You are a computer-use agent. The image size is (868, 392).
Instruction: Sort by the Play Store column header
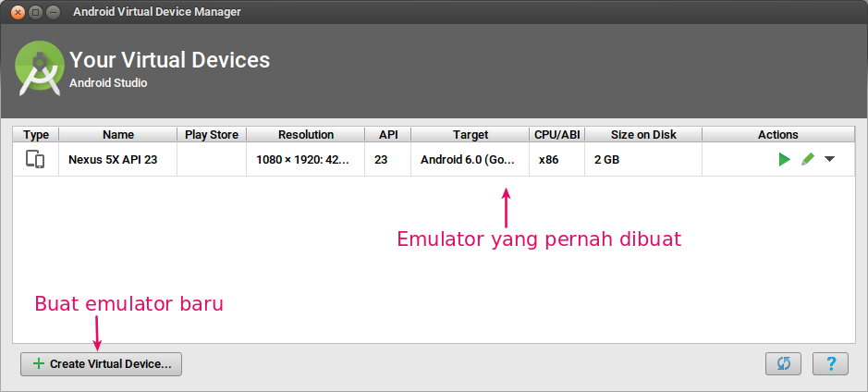point(212,135)
